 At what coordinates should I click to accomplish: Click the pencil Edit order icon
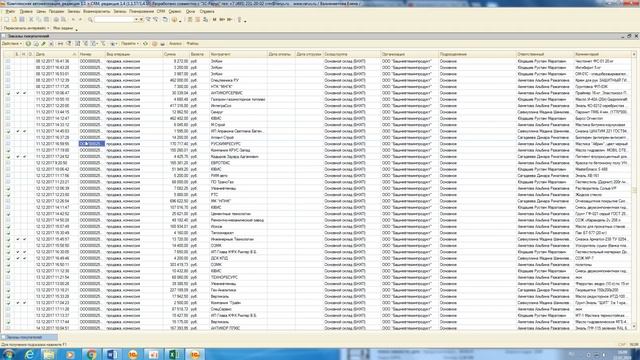click(43, 44)
